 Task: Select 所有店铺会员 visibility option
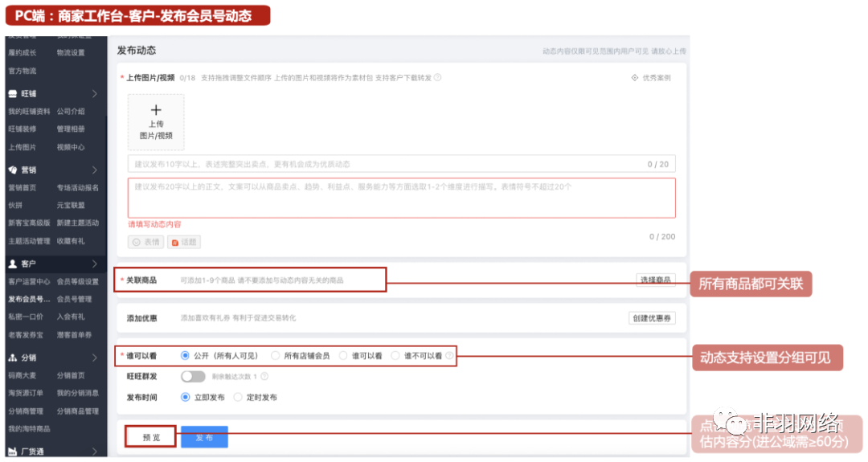click(x=276, y=355)
